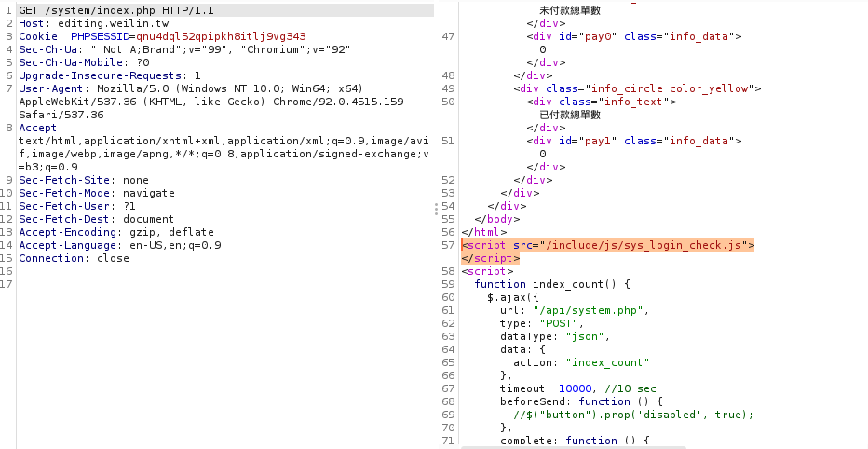Click the div id="pay0" line
868x449 pixels.
click(x=634, y=36)
